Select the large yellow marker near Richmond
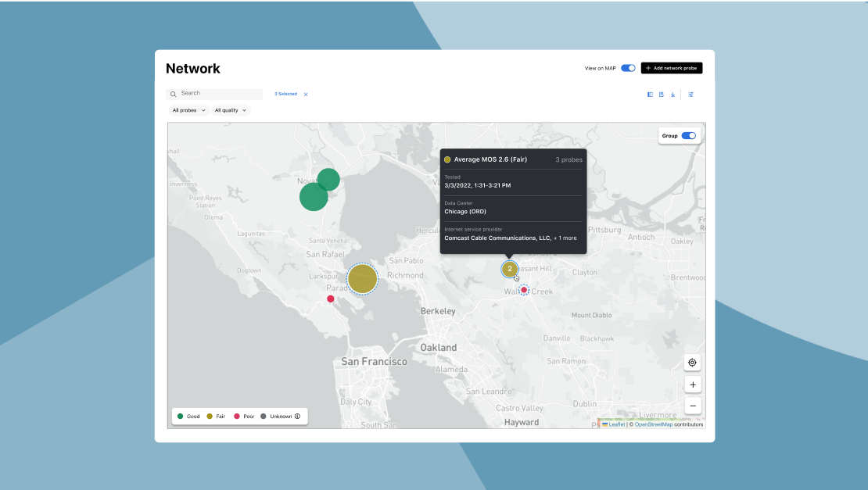This screenshot has width=868, height=490. click(x=362, y=278)
